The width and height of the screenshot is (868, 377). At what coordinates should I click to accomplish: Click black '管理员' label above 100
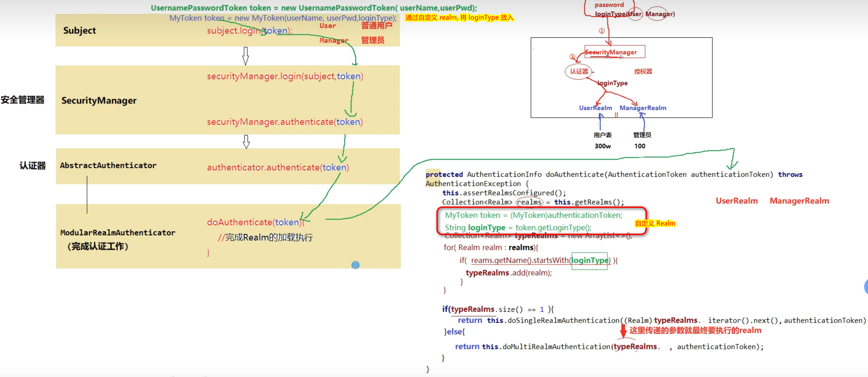tap(642, 135)
